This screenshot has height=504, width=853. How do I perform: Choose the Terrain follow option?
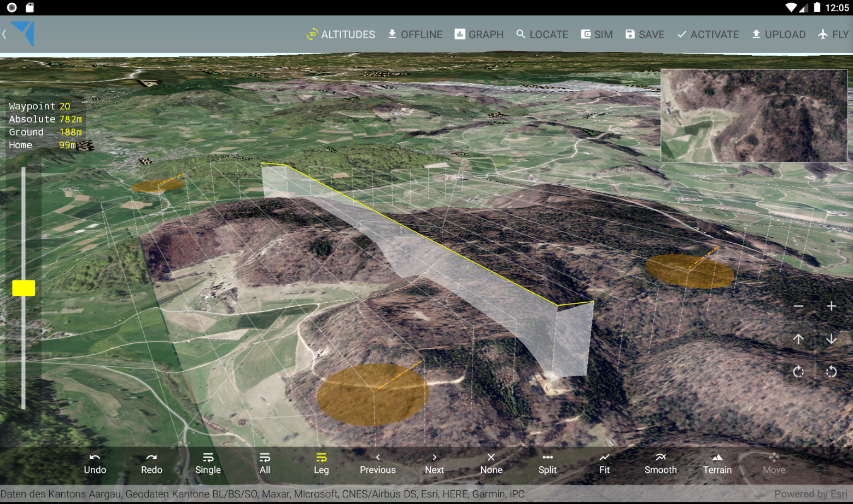pyautogui.click(x=717, y=464)
